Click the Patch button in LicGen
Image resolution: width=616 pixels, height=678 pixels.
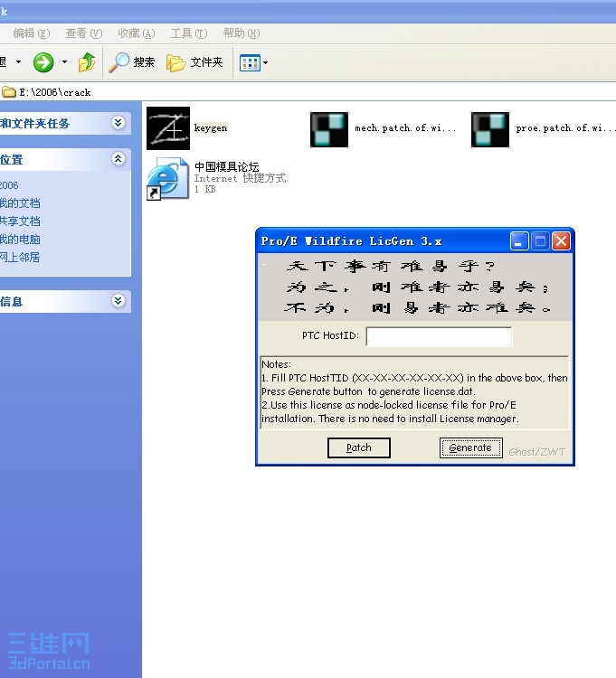click(x=358, y=447)
